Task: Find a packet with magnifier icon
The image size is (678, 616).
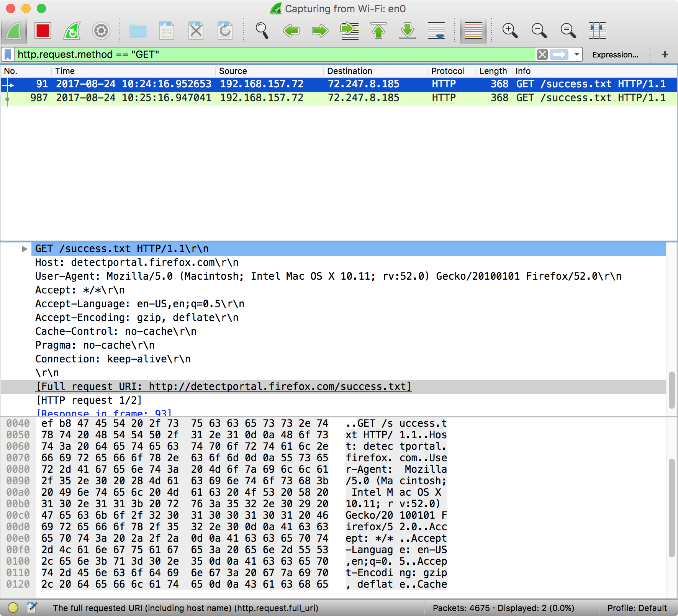Action: point(262,31)
